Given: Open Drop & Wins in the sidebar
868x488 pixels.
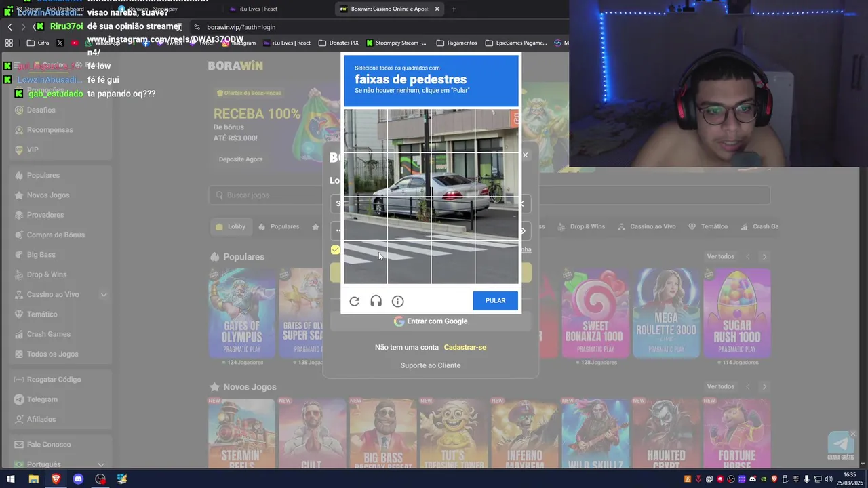Looking at the screenshot, I should click(x=47, y=274).
